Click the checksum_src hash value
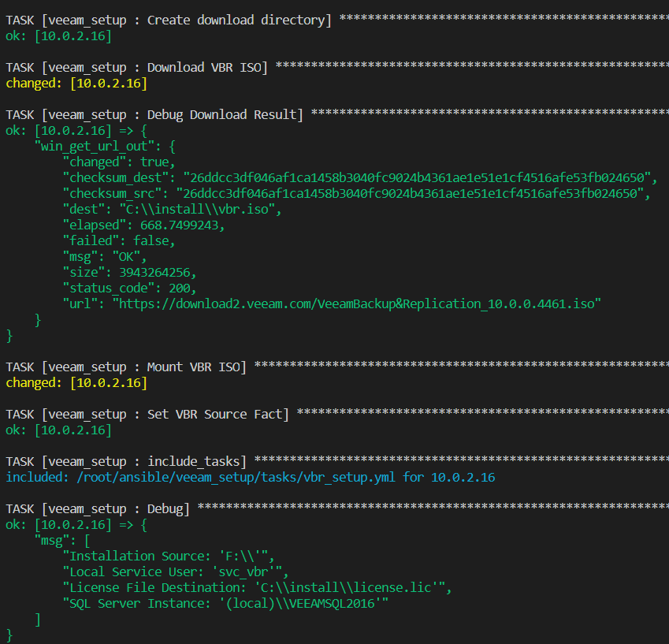 point(412,193)
